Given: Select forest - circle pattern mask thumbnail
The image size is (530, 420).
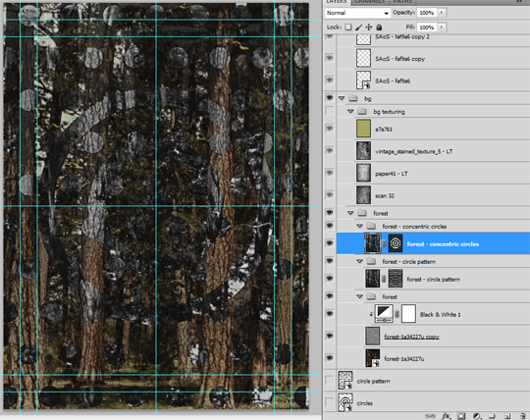Looking at the screenshot, I should pyautogui.click(x=396, y=279).
